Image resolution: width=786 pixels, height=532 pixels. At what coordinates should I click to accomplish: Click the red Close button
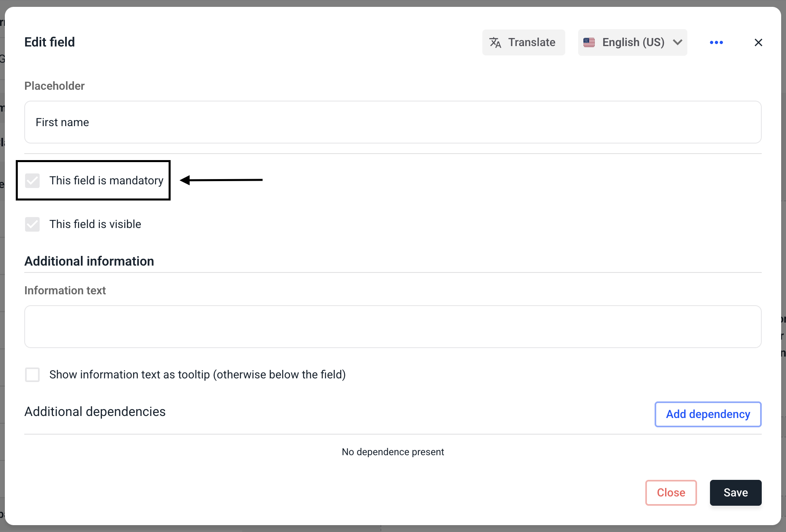tap(671, 493)
